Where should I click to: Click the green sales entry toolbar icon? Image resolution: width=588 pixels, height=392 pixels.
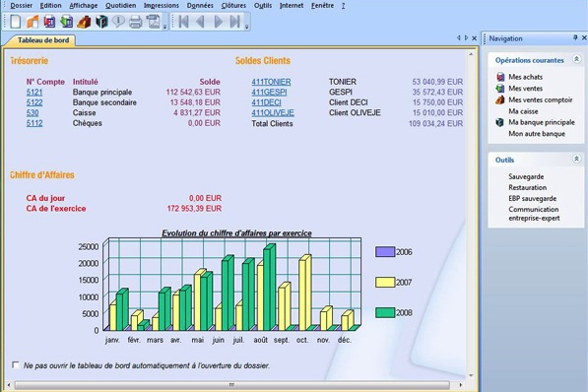click(67, 22)
